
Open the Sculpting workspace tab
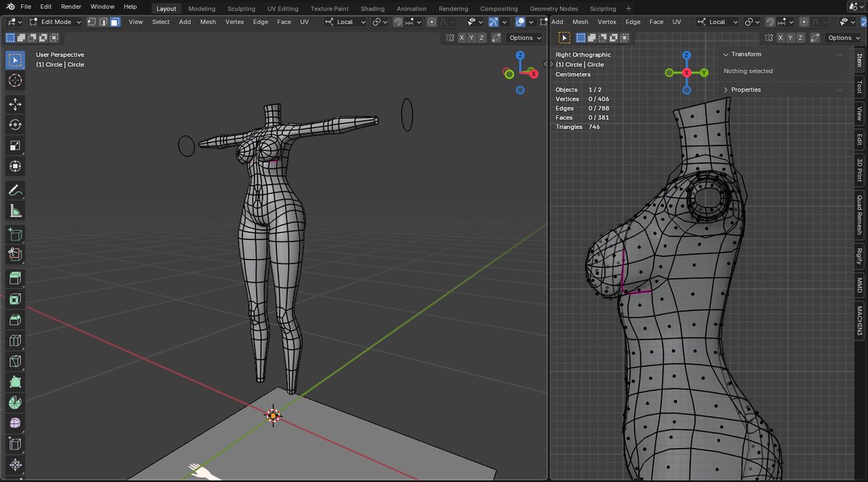click(x=241, y=9)
